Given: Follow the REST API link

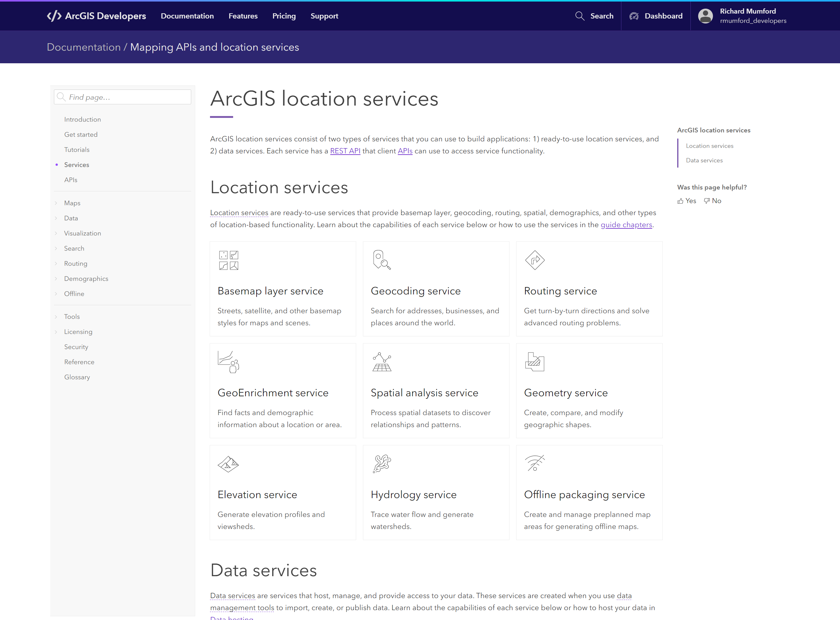Looking at the screenshot, I should click(x=345, y=151).
